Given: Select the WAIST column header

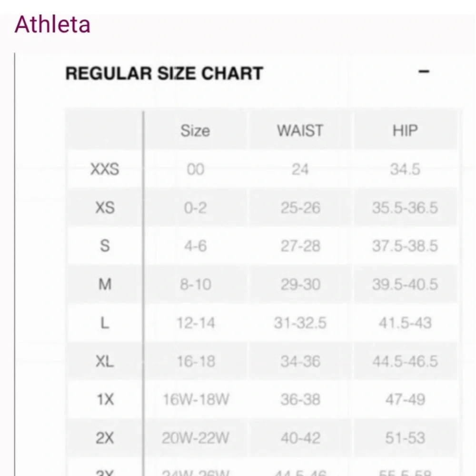Looking at the screenshot, I should (300, 131).
